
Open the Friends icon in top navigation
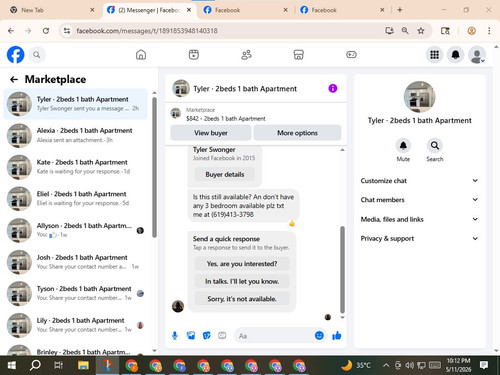pos(246,55)
